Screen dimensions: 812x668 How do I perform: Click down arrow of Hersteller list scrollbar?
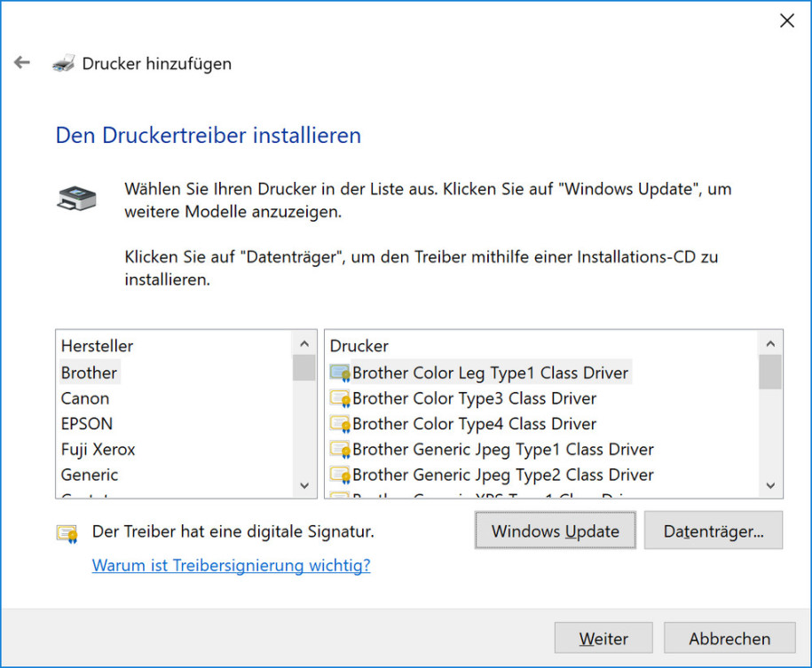click(304, 485)
